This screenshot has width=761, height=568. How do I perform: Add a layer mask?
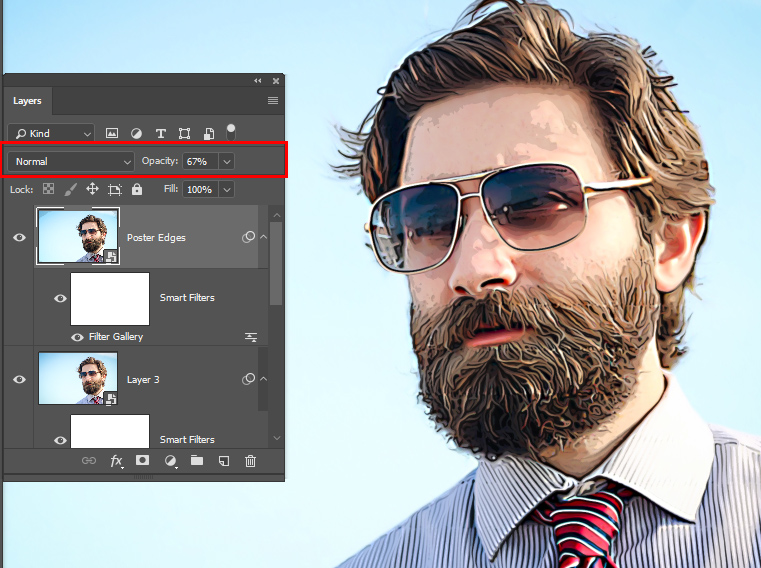[143, 460]
